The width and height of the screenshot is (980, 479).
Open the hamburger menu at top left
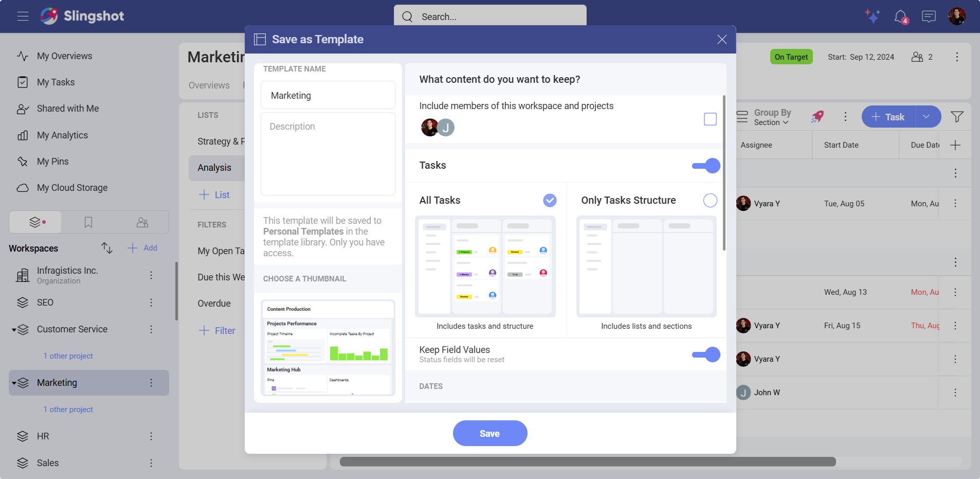point(23,16)
